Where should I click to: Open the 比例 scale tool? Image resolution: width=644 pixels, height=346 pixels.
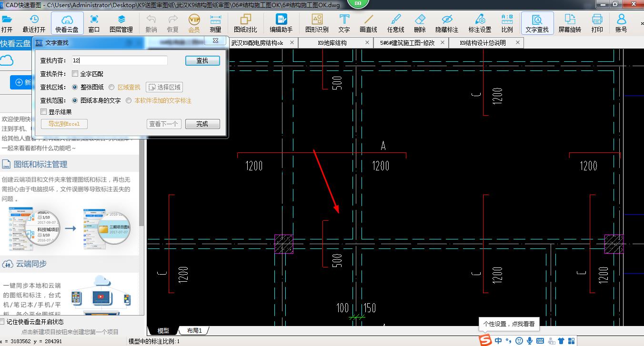point(507,23)
